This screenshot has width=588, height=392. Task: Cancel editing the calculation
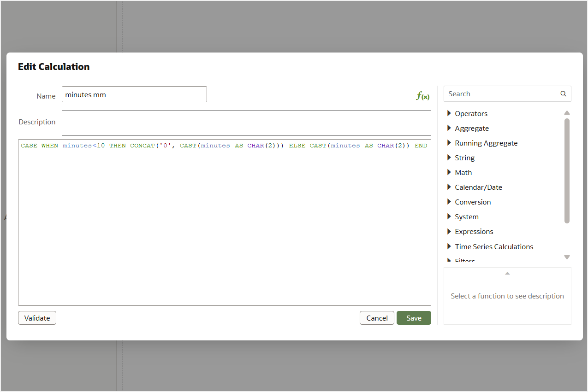(377, 318)
